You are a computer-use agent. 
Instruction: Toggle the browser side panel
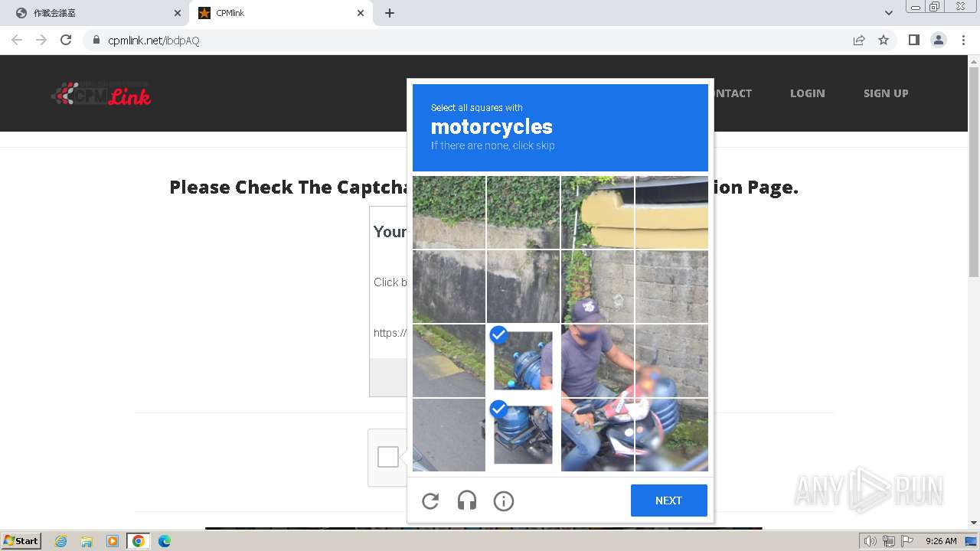pos(914,40)
